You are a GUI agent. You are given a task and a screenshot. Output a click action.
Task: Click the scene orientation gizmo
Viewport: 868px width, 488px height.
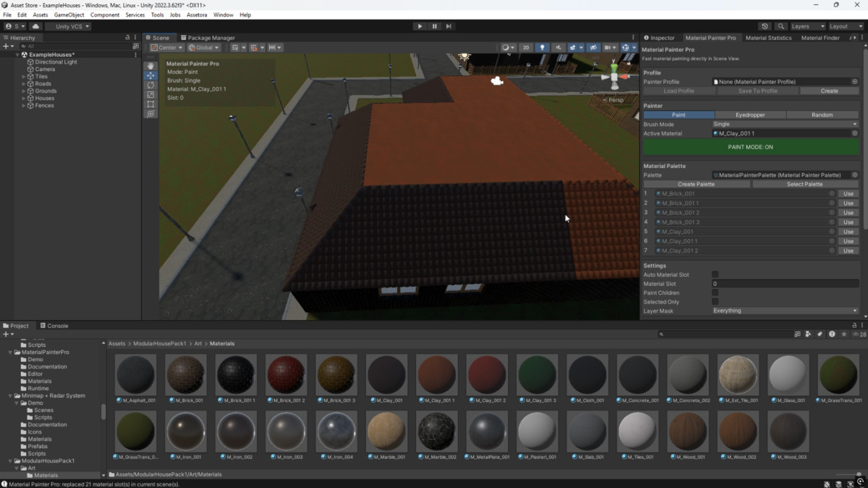click(x=614, y=76)
